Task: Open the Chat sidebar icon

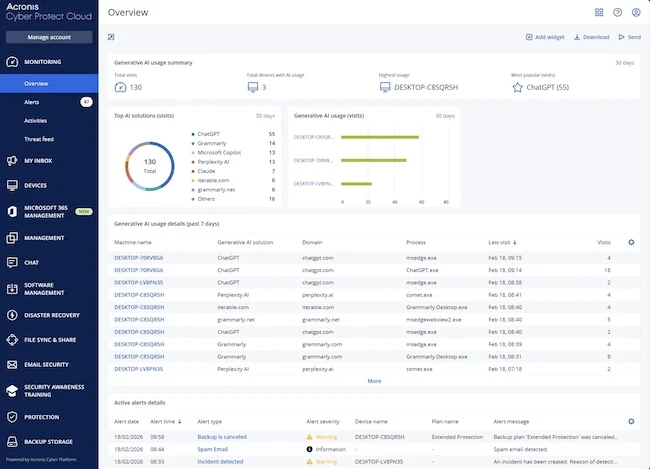Action: (12, 262)
